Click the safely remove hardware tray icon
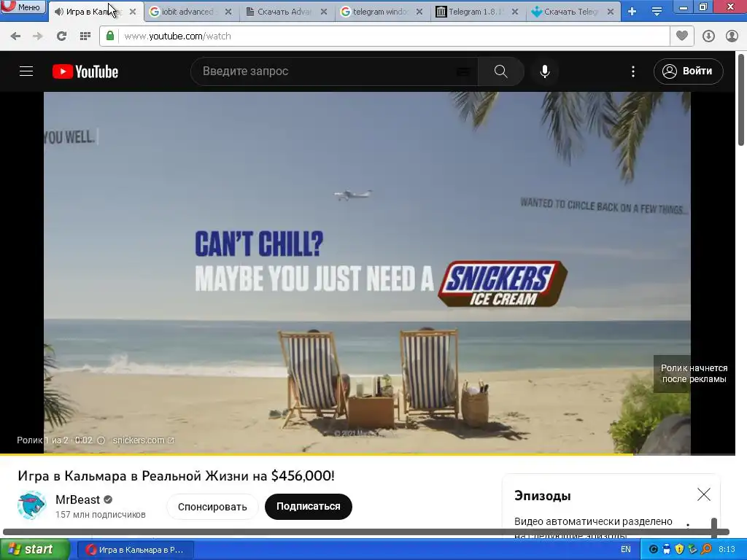 693,550
